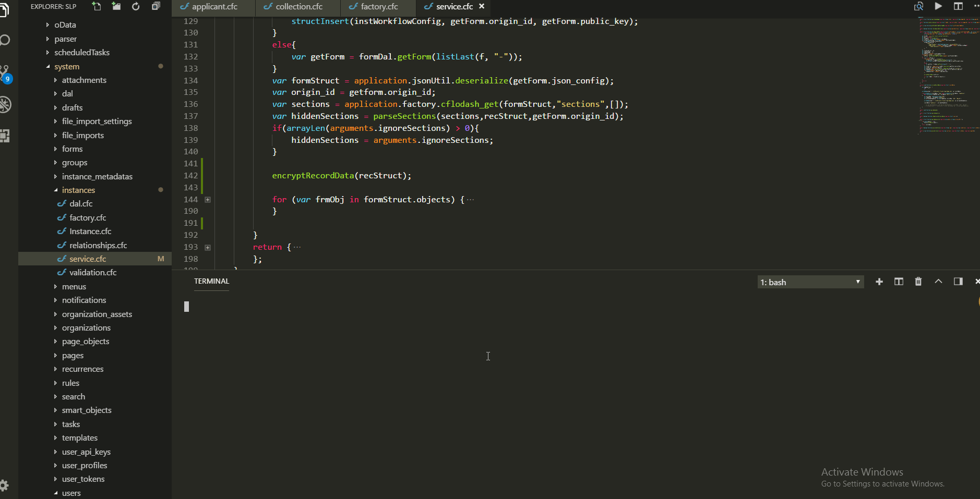The height and width of the screenshot is (499, 980).
Task: Switch to the collection.cfc tab
Action: point(298,7)
